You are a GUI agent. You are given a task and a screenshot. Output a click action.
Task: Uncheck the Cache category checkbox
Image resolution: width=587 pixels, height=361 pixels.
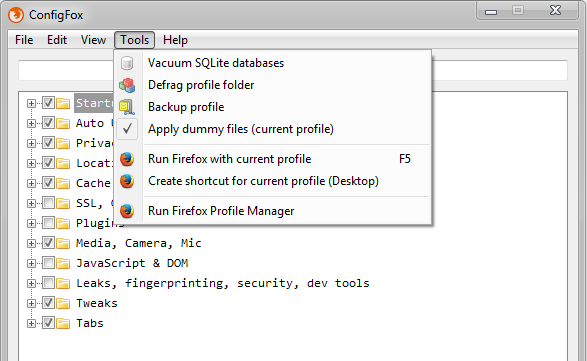48,183
